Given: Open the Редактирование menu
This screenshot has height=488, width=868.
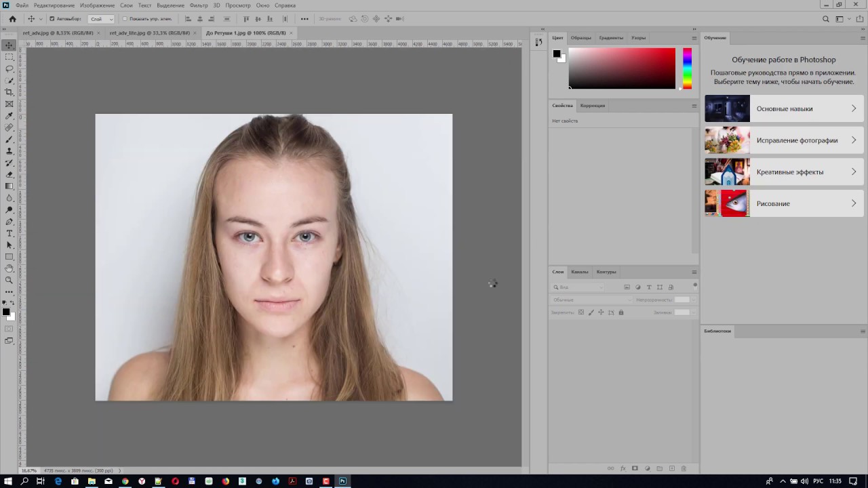Looking at the screenshot, I should coord(54,5).
